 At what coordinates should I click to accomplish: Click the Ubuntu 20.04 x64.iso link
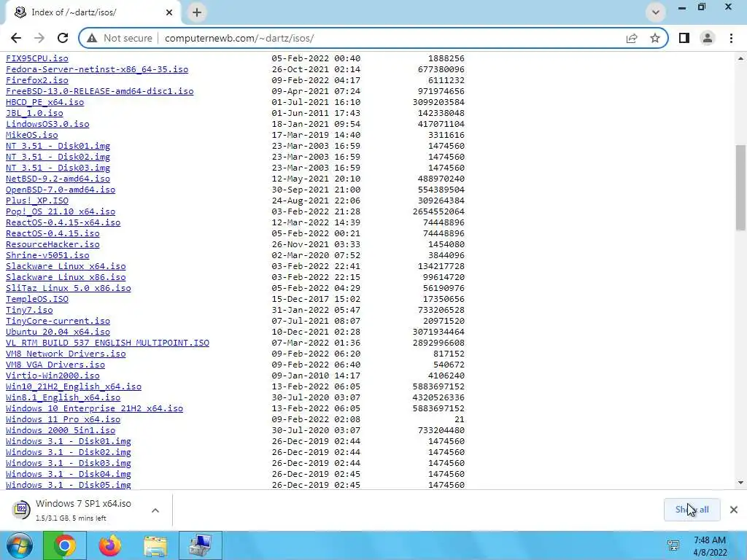click(x=58, y=332)
